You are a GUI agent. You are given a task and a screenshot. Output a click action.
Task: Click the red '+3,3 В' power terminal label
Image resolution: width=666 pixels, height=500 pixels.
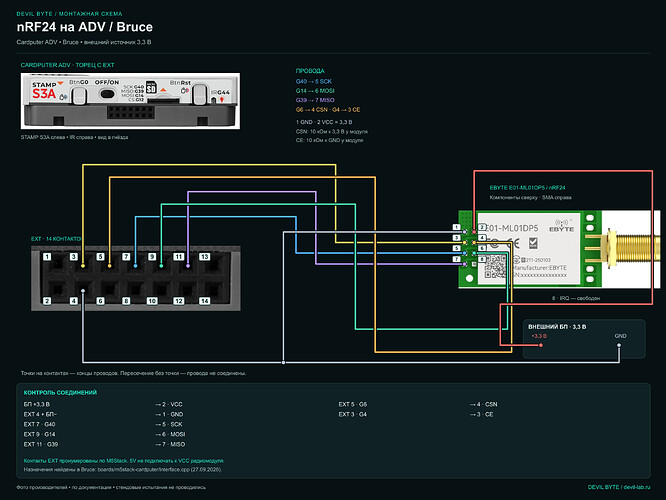coord(539,336)
